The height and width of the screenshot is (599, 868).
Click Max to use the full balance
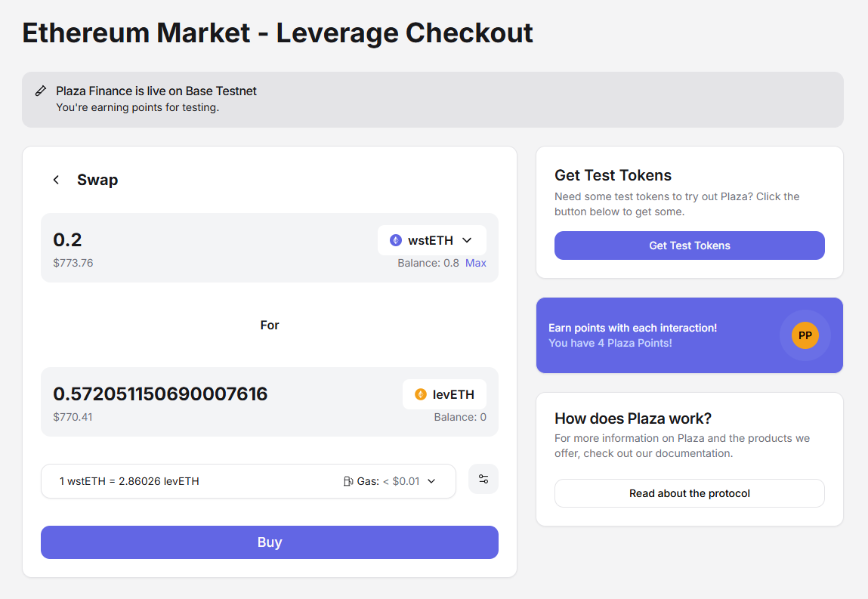(x=476, y=263)
